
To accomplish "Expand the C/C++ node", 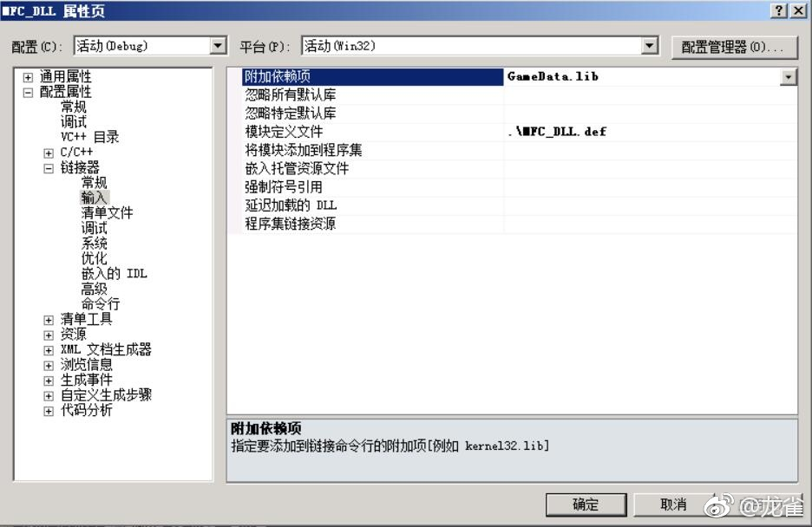I will click(x=49, y=153).
